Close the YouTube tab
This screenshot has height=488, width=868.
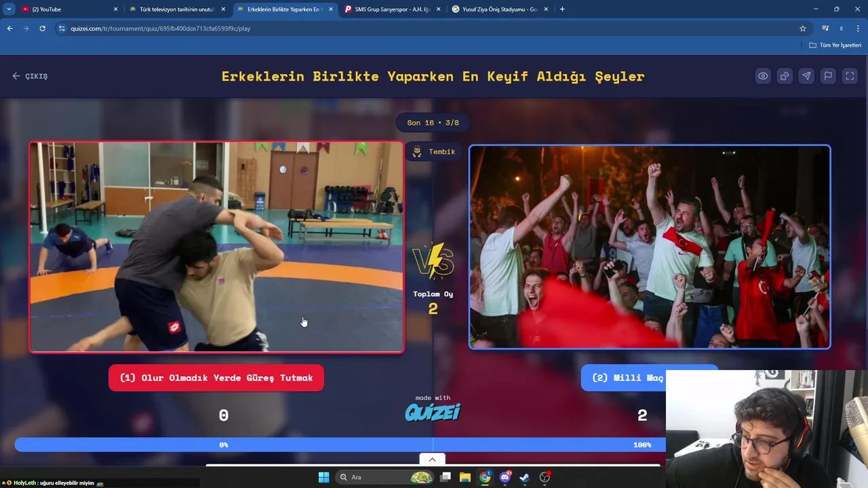point(115,9)
